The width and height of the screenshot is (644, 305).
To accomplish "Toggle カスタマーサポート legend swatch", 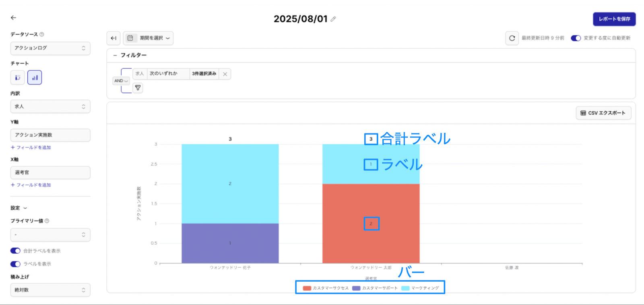I will pos(356,288).
